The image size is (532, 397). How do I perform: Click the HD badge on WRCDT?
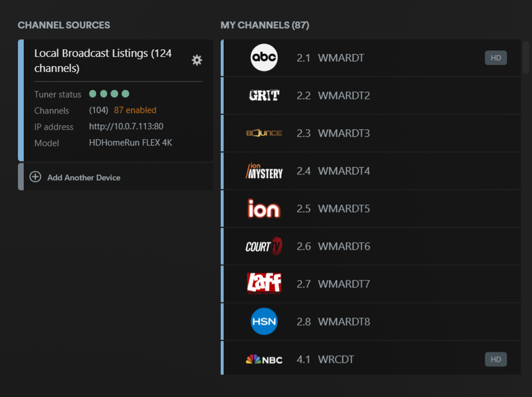tap(496, 359)
